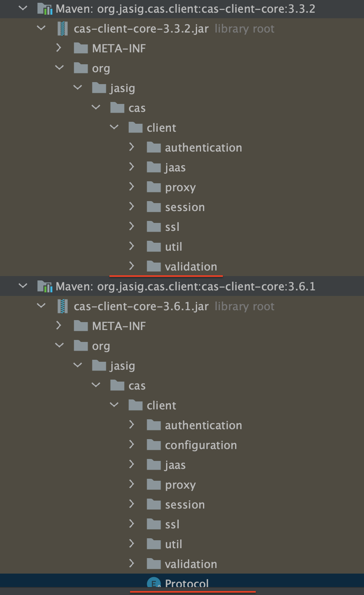Collapse the org package in 3.3.2 jar
Viewport: 364px width, 595px height.
pos(59,68)
